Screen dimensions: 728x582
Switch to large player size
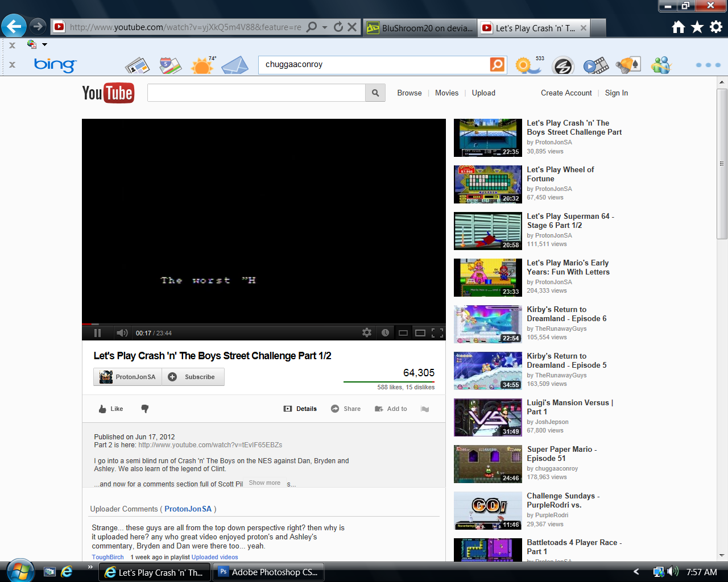click(x=420, y=333)
